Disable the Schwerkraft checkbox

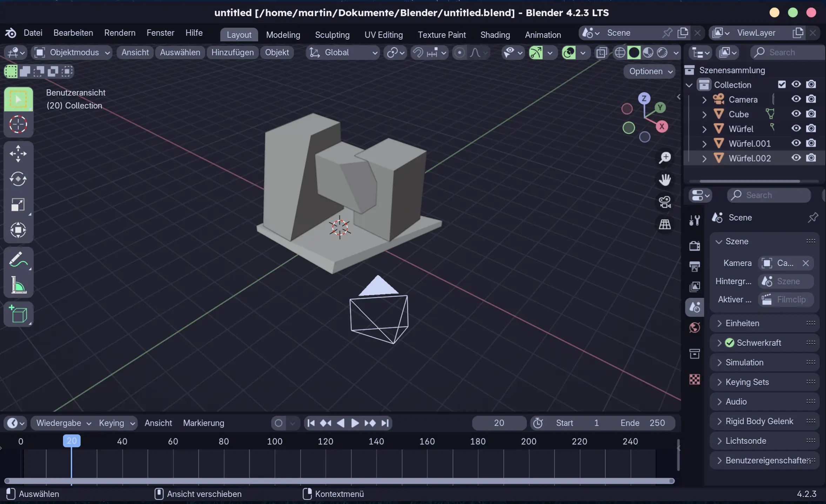pos(730,343)
